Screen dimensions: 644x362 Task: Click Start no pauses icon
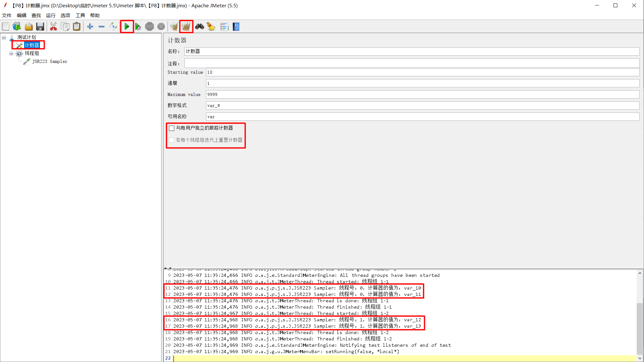(138, 27)
